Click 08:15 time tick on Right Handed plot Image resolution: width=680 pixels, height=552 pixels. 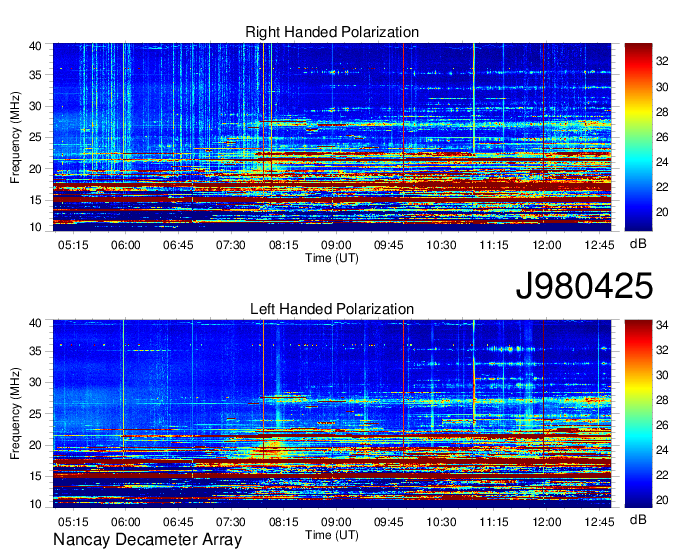coord(283,245)
